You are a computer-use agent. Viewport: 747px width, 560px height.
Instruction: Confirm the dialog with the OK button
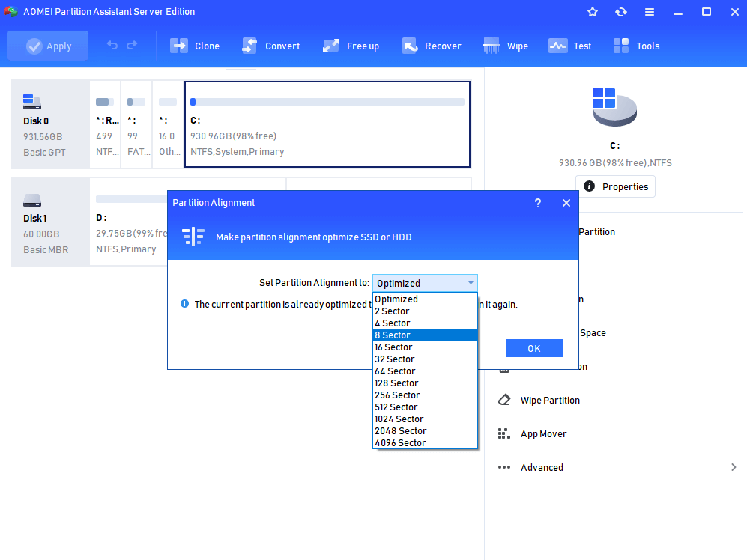[x=534, y=349]
